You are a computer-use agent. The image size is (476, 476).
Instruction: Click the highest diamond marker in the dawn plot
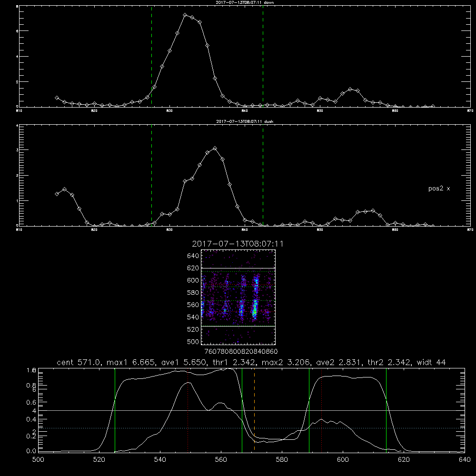pyautogui.click(x=185, y=15)
